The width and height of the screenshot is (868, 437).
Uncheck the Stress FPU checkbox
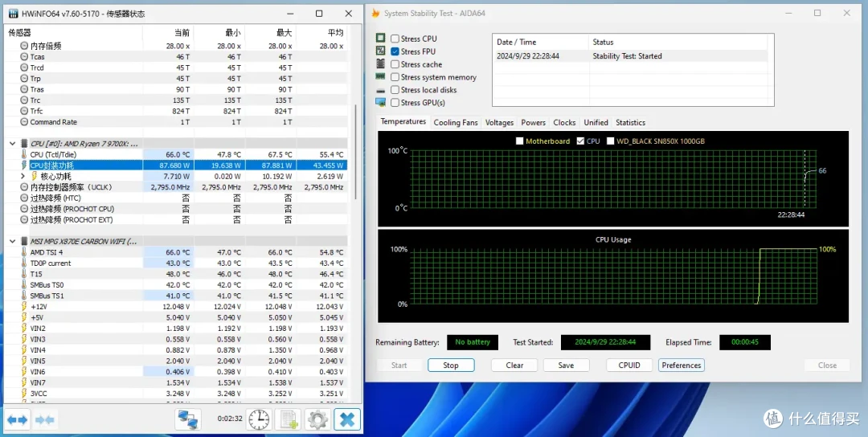395,51
